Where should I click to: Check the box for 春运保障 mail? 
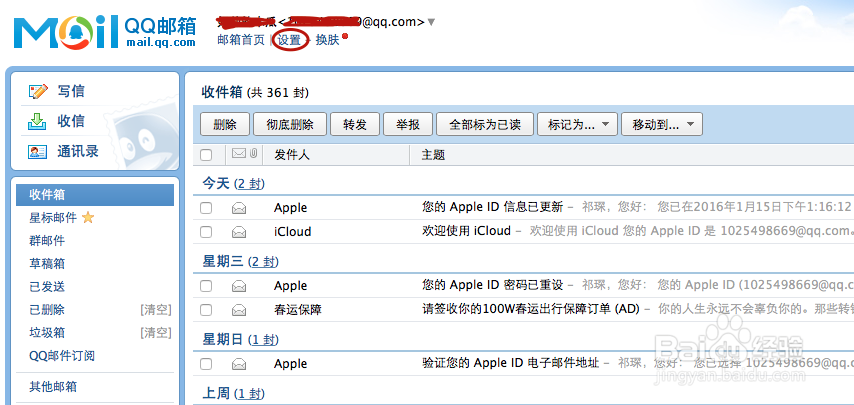point(206,310)
